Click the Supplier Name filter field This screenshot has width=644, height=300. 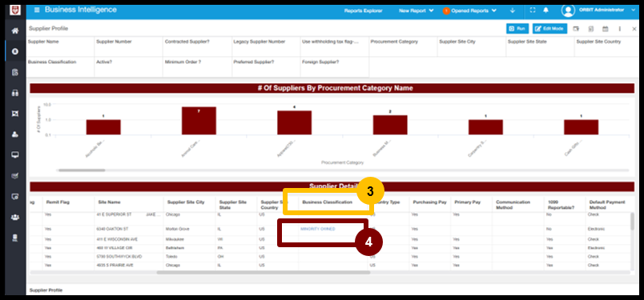(x=60, y=46)
